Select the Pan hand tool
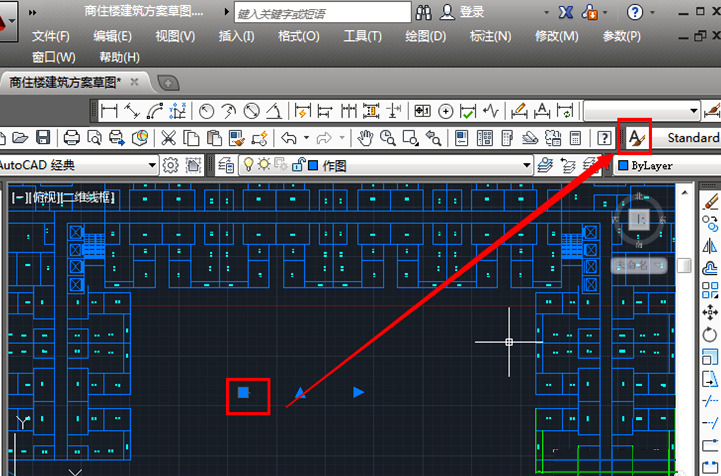The image size is (721, 476). [366, 137]
